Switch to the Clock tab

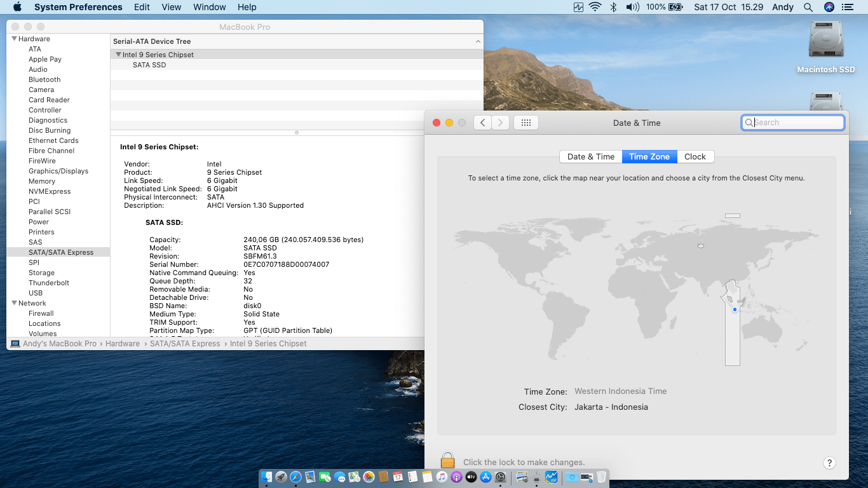(695, 156)
